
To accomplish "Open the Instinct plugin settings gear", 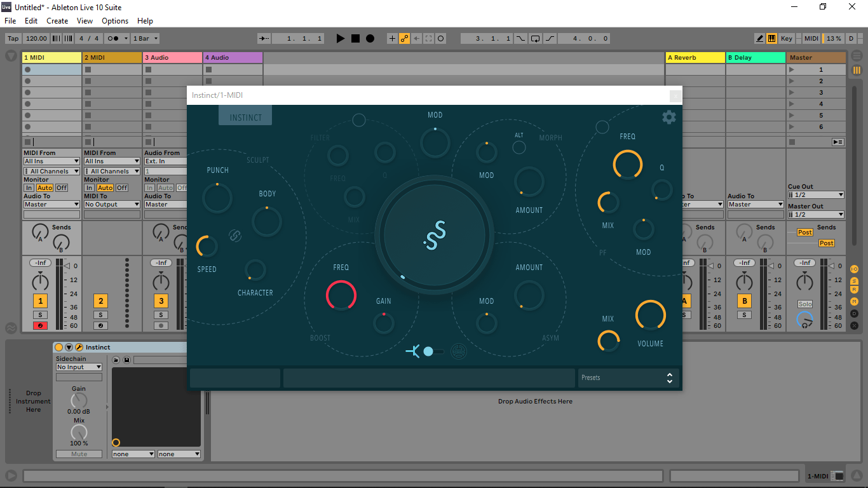I will click(x=668, y=117).
